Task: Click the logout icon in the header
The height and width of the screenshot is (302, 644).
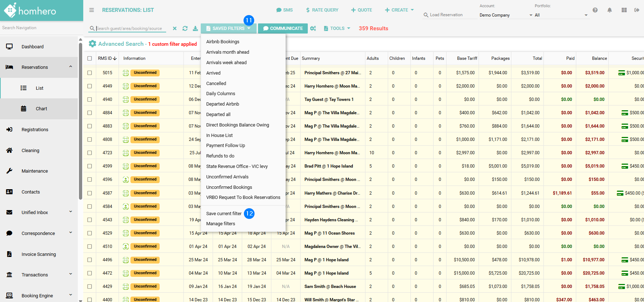Action: [x=636, y=10]
